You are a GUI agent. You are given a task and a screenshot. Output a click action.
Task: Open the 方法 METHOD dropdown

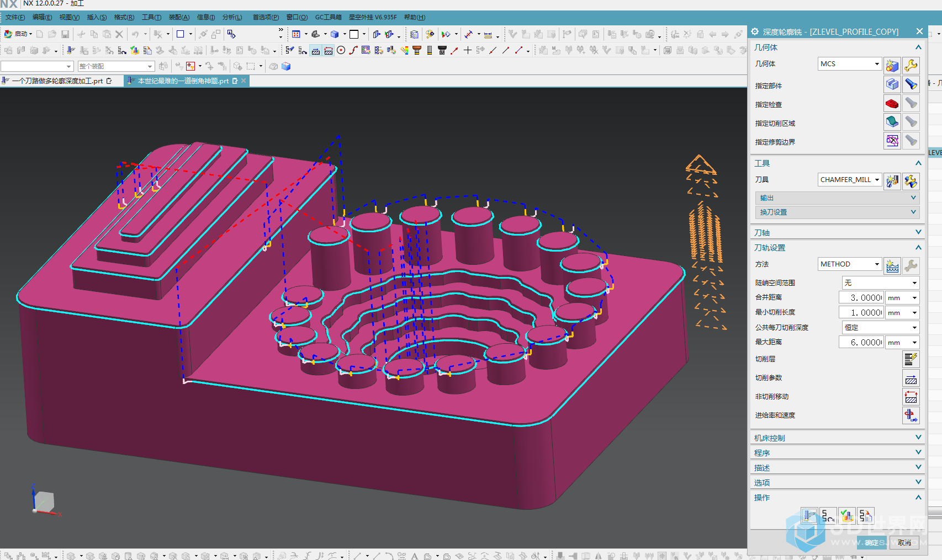849,264
